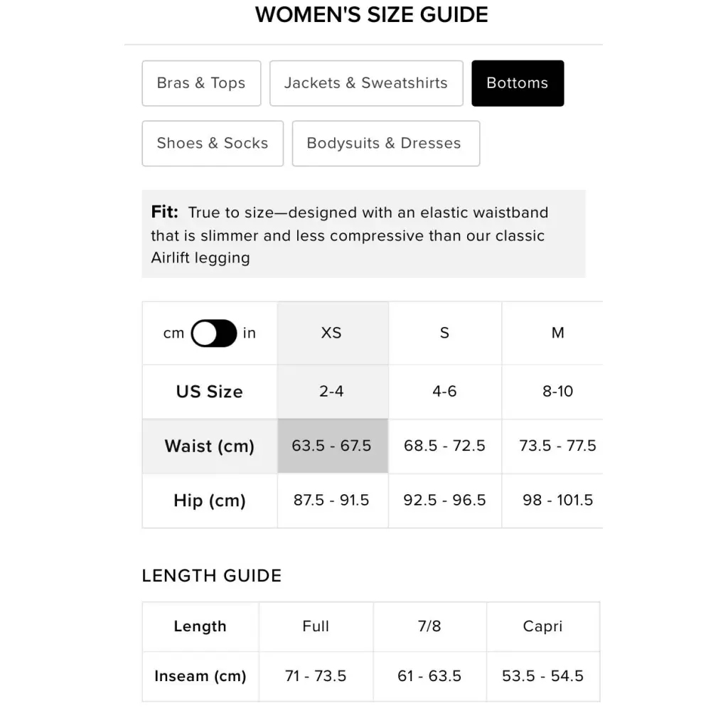Select the M size column header
Viewport: 728px width, 728px height.
[552, 333]
